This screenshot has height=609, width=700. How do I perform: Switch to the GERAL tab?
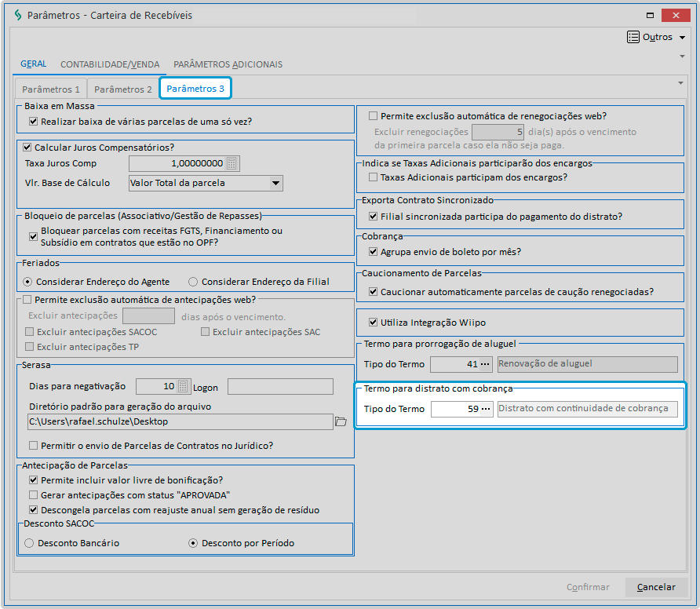coord(34,64)
